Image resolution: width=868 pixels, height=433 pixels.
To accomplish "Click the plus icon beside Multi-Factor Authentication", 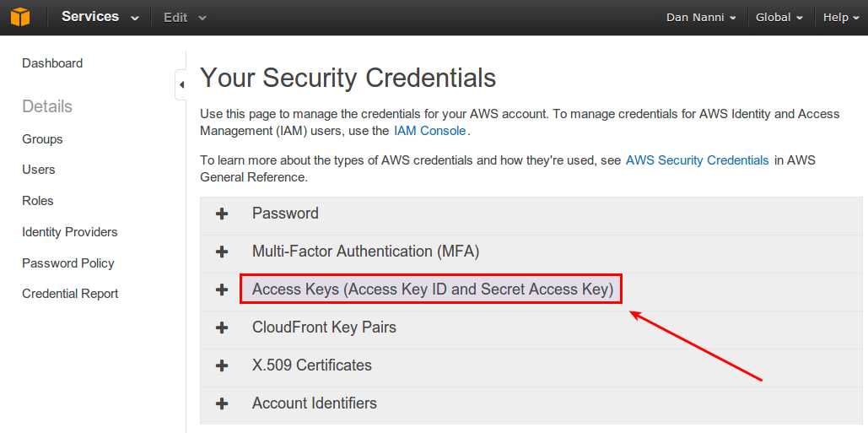I will point(222,252).
